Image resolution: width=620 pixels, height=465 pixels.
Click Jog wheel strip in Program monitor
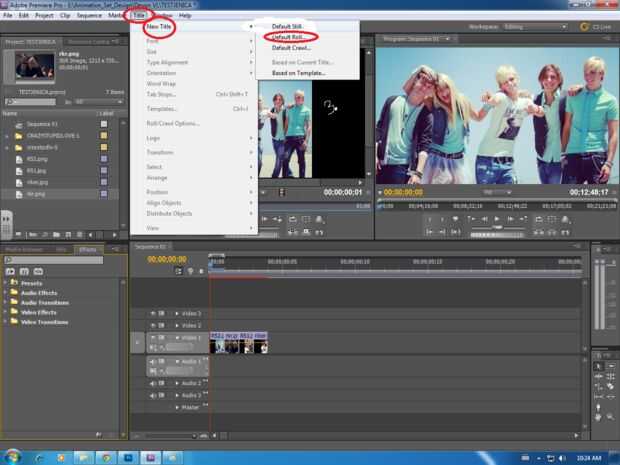pyautogui.click(x=497, y=235)
